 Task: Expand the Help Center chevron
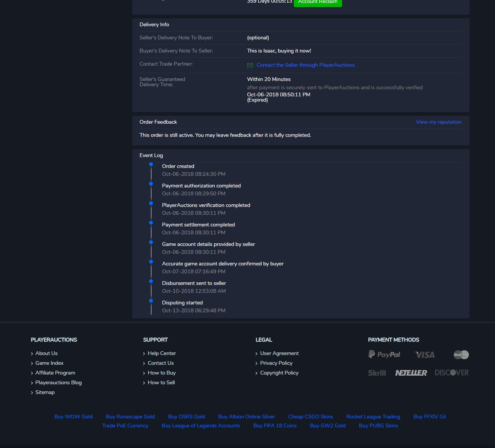144,353
